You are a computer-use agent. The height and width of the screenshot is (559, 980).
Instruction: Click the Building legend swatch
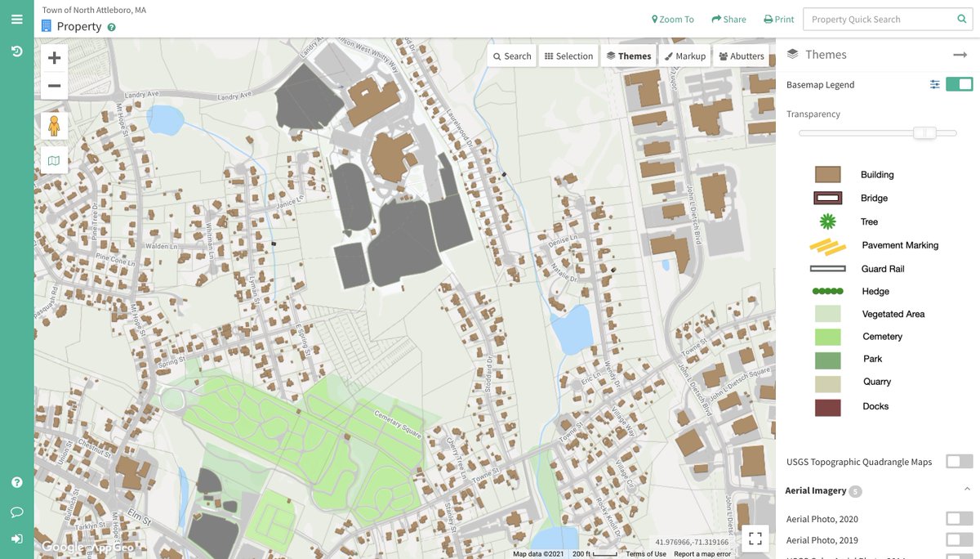point(827,174)
